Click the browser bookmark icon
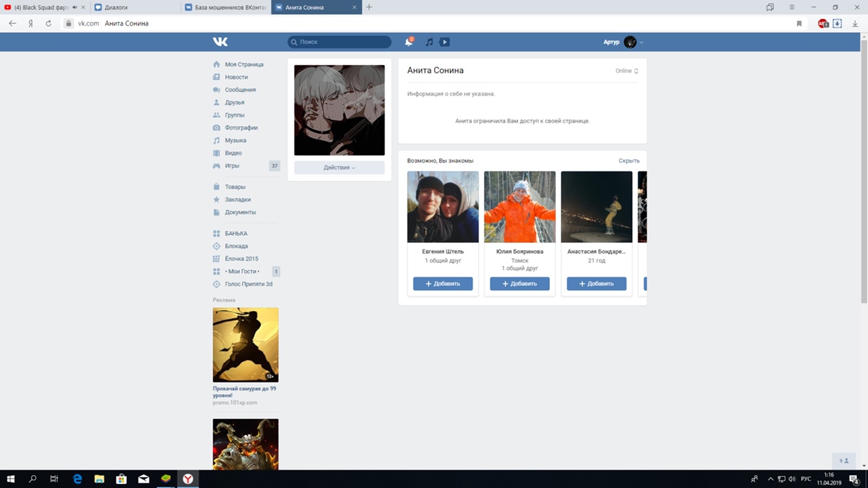 [x=799, y=23]
